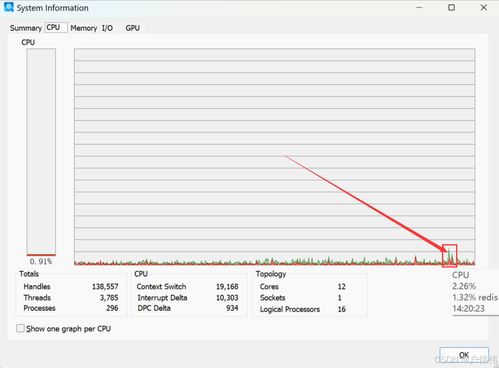This screenshot has height=368, width=499.
Task: Click the 2.26% tooltip value
Action: pyautogui.click(x=464, y=286)
